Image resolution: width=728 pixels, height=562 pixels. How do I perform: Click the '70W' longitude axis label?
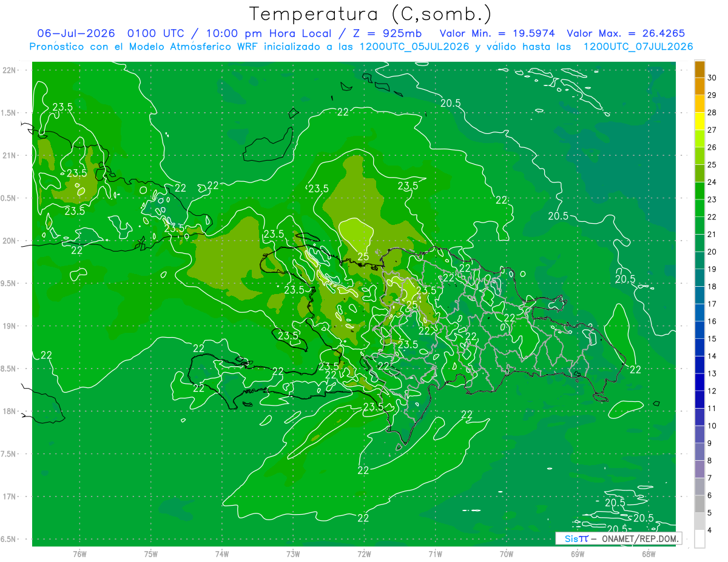pyautogui.click(x=506, y=554)
